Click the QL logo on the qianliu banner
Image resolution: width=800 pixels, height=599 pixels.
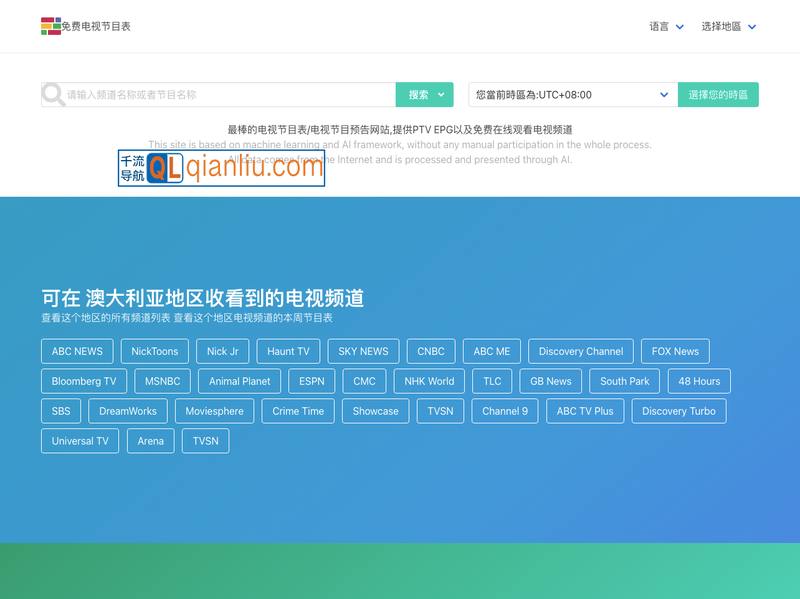click(166, 168)
